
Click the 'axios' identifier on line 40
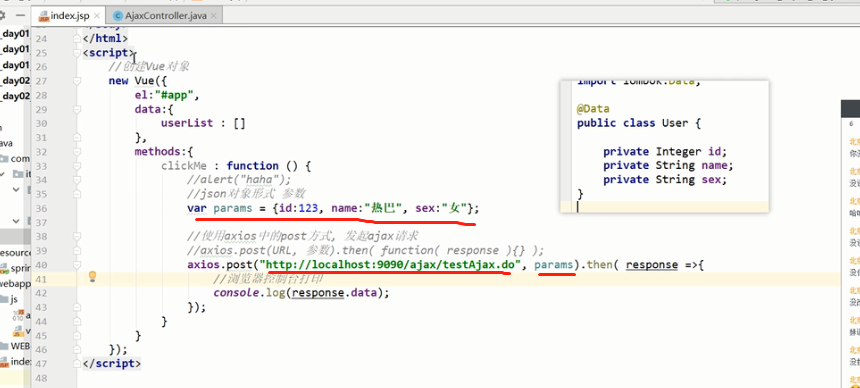click(x=203, y=265)
